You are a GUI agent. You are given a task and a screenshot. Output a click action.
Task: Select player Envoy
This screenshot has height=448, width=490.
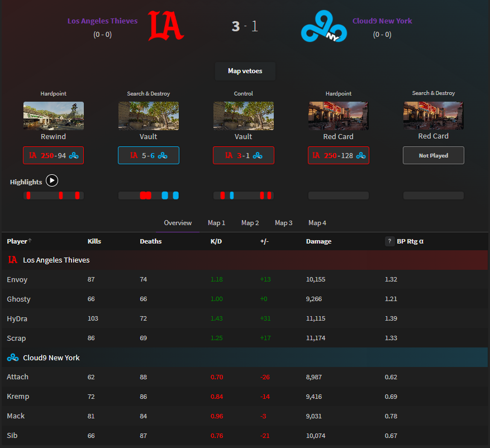(17, 280)
